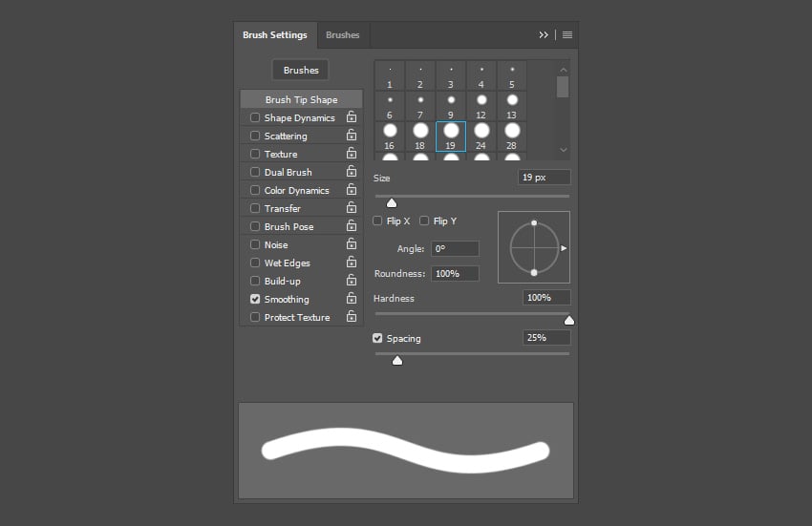Image resolution: width=812 pixels, height=526 pixels.
Task: Select the brush tip size 1
Action: [390, 76]
